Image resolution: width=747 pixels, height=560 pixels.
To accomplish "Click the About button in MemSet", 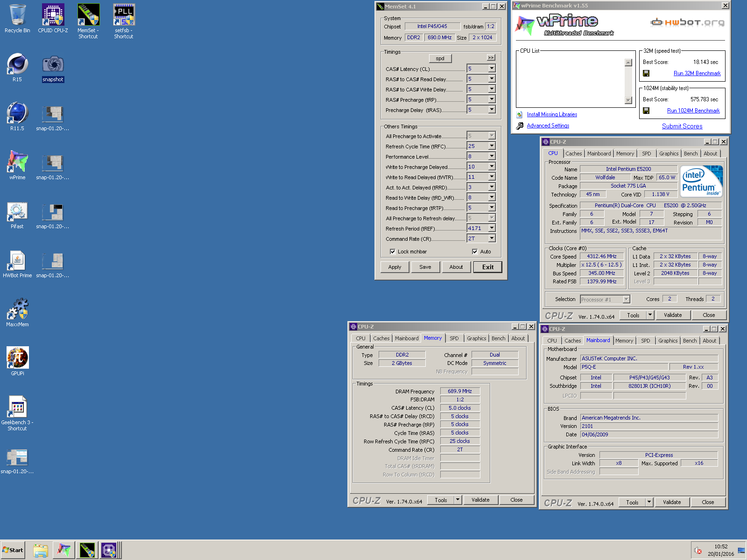I will [x=456, y=267].
